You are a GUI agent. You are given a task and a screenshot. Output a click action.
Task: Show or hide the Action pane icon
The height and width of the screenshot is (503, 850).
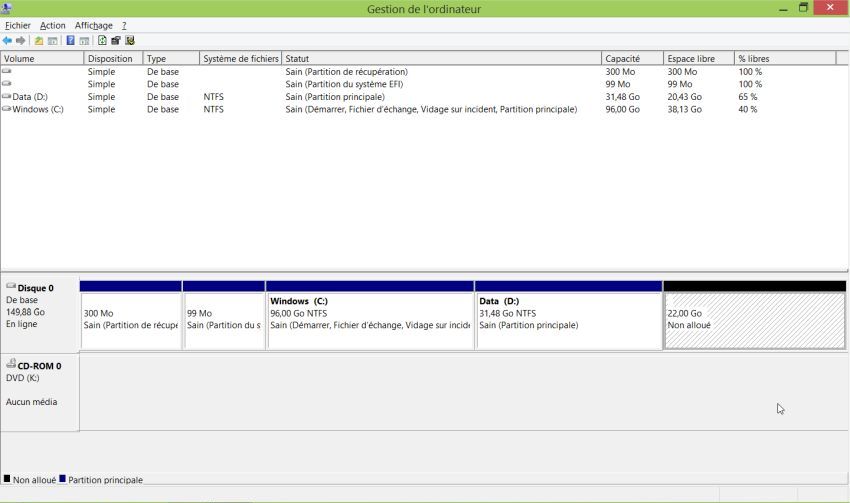84,41
